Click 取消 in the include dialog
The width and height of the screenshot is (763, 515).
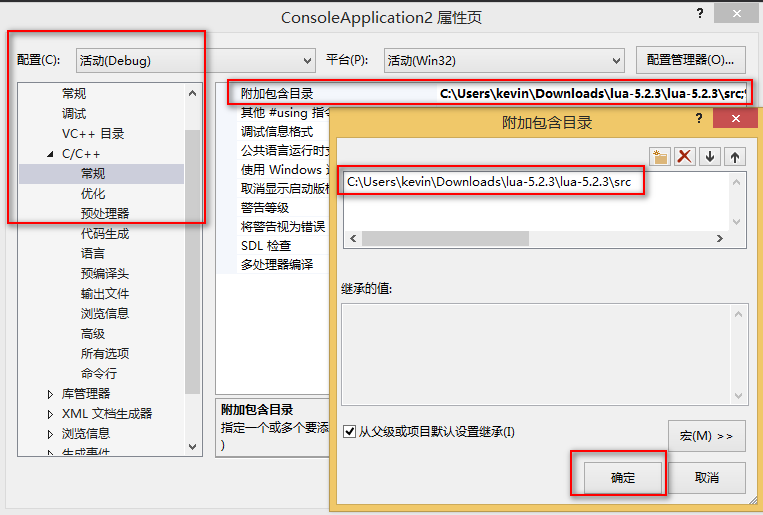coord(707,478)
